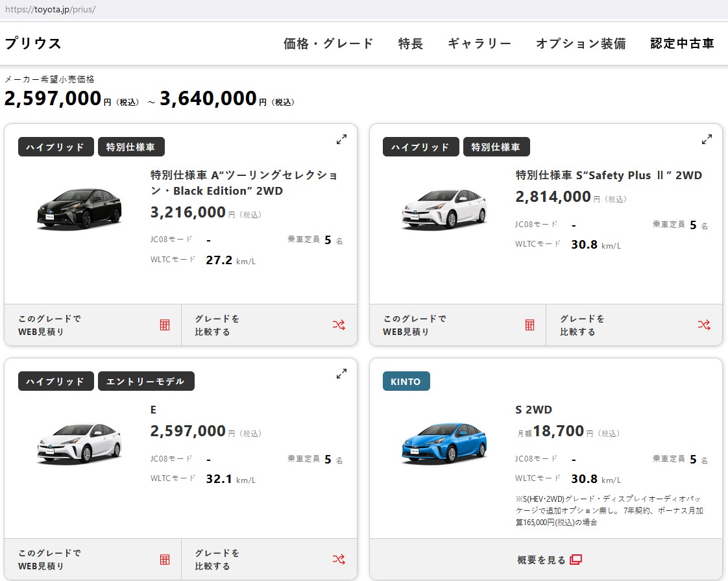Expand the Black Edition card with arrow icon
The width and height of the screenshot is (728, 581).
click(341, 140)
